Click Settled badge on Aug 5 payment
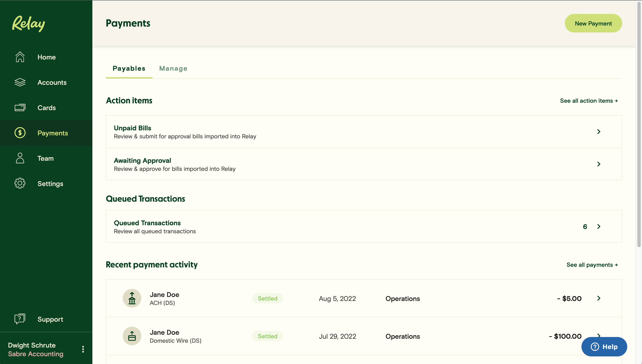 267,298
